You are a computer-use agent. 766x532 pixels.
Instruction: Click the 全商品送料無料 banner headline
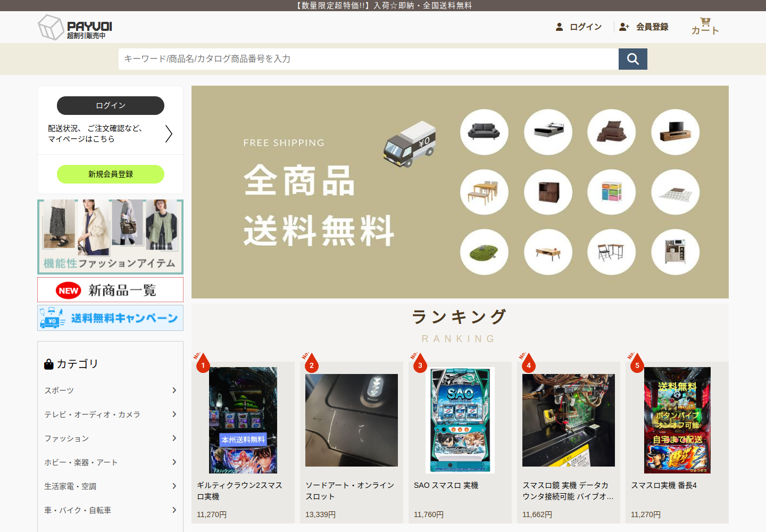(x=319, y=206)
